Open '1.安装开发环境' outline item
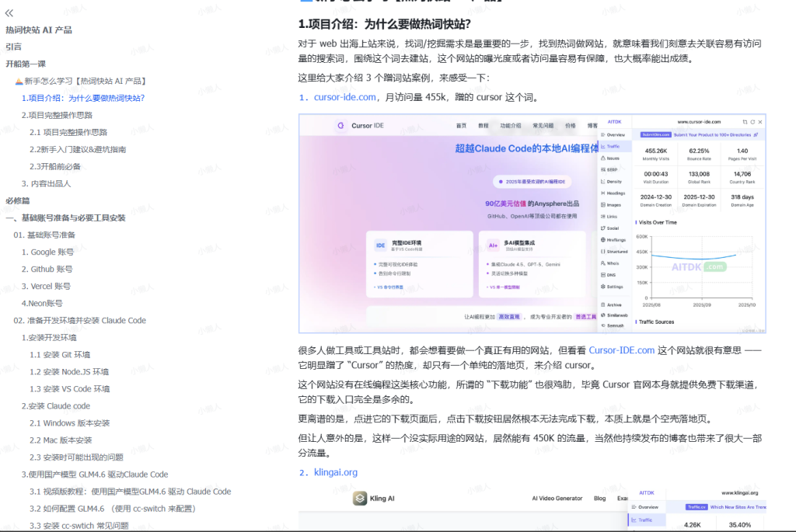This screenshot has height=532, width=796. [49, 338]
